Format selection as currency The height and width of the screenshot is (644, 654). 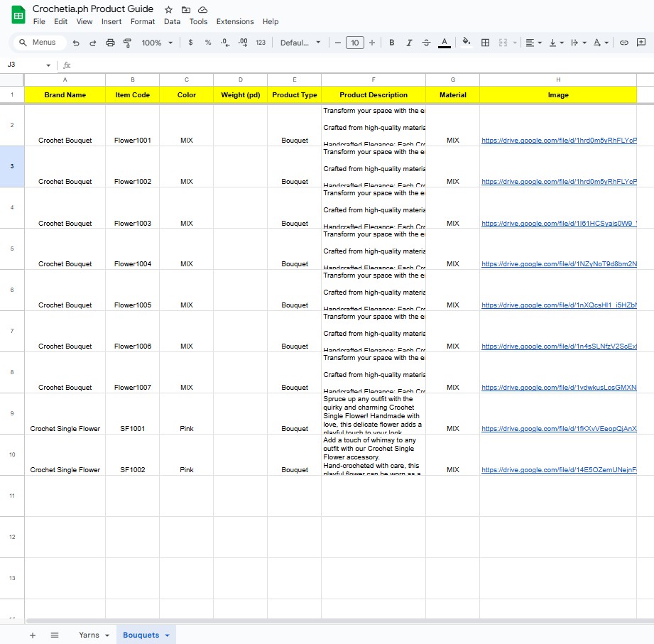point(190,43)
